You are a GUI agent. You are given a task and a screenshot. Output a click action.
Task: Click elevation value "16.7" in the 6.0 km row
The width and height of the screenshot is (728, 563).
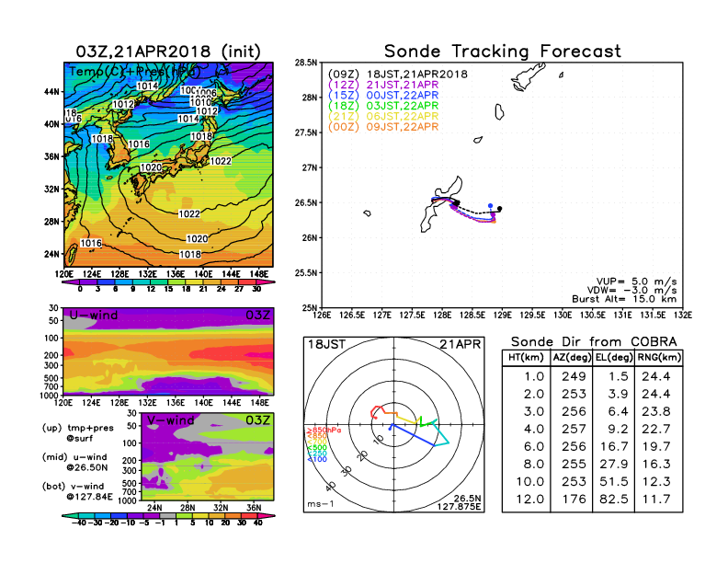pos(614,447)
